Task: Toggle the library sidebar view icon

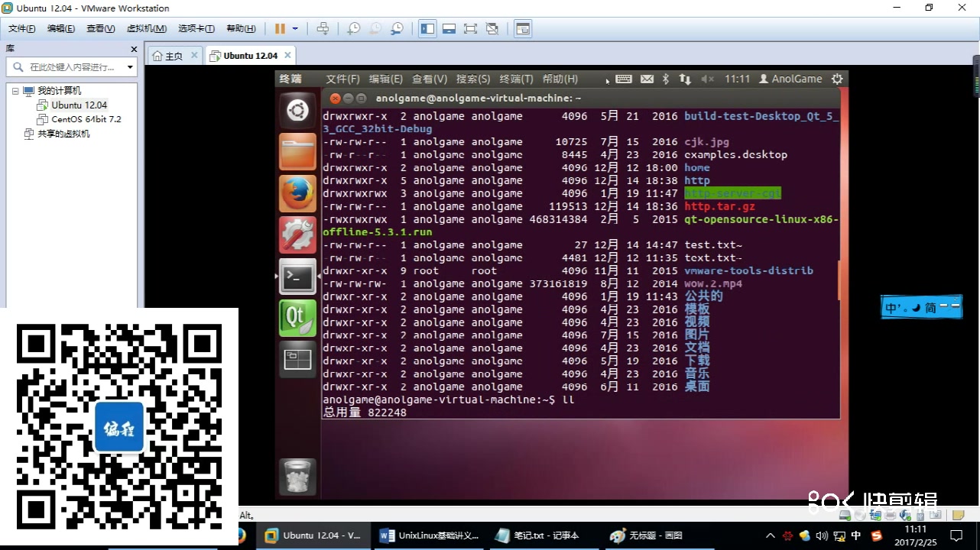Action: pos(427,28)
